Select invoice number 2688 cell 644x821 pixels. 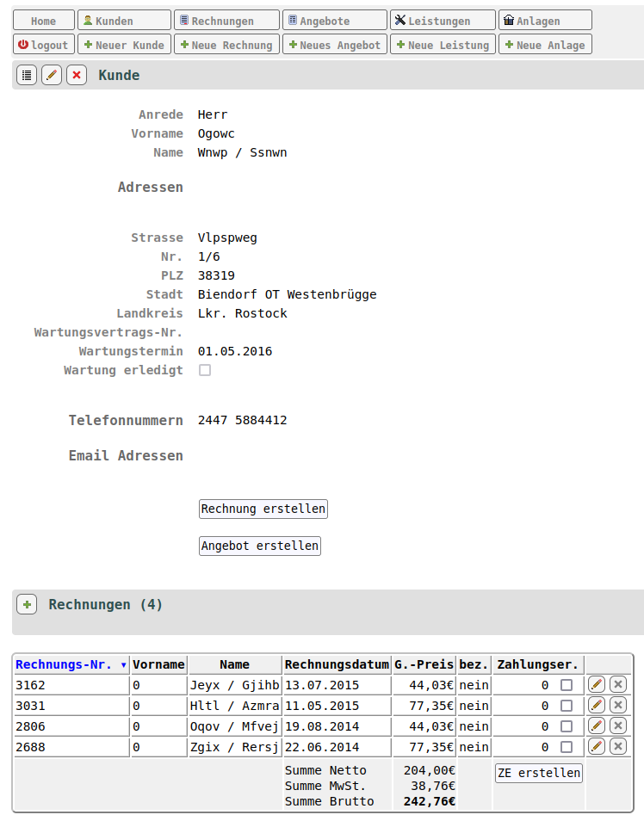point(71,747)
